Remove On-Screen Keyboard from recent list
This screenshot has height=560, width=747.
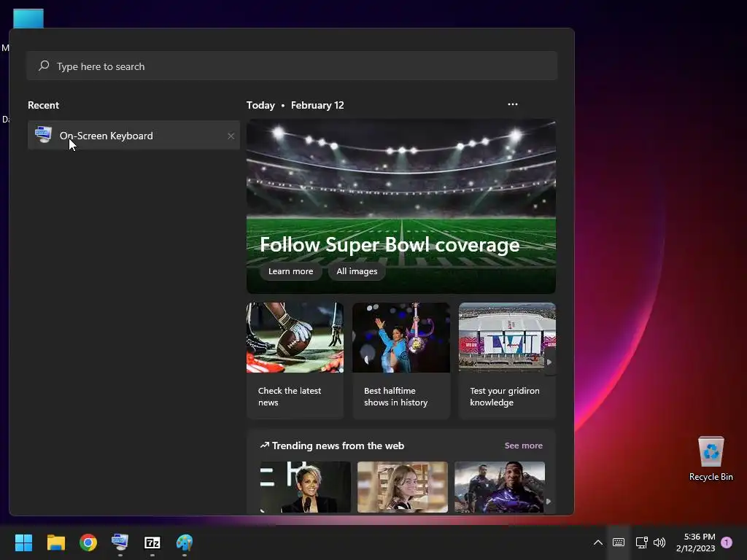[231, 136]
